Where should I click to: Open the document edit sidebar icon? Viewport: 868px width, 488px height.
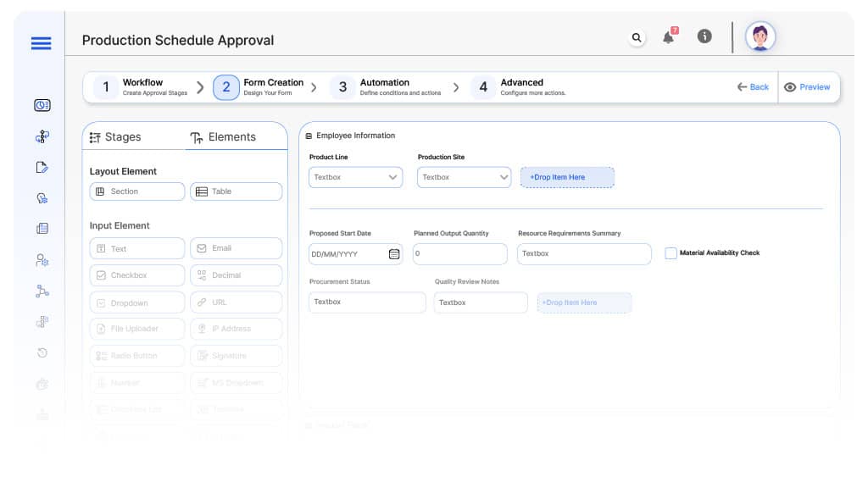tap(42, 168)
